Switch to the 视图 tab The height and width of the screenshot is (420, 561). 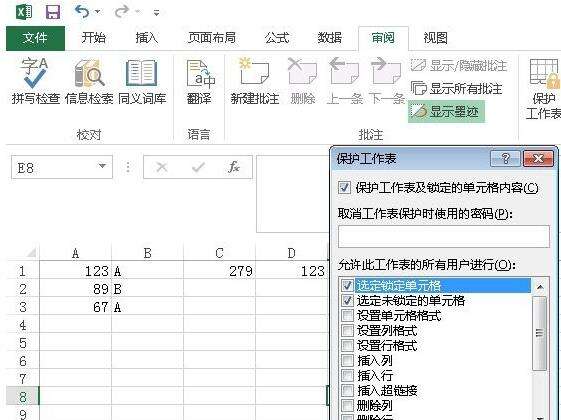pos(435,38)
